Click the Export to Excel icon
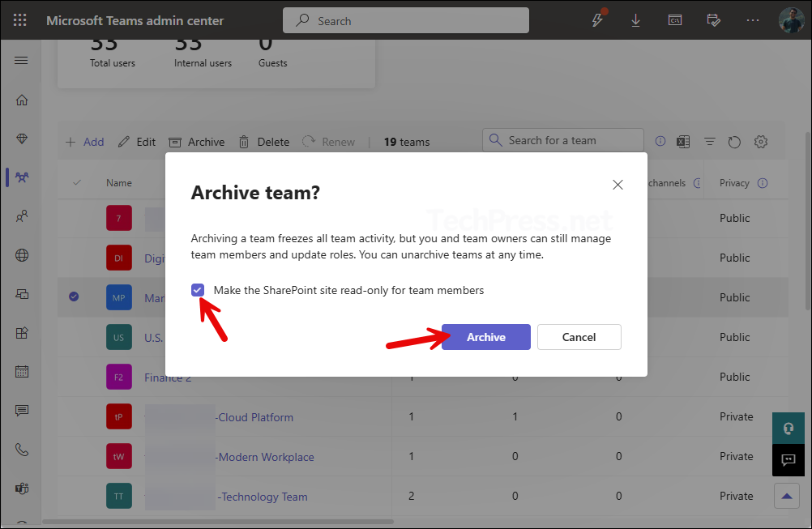The image size is (812, 529). pos(683,141)
